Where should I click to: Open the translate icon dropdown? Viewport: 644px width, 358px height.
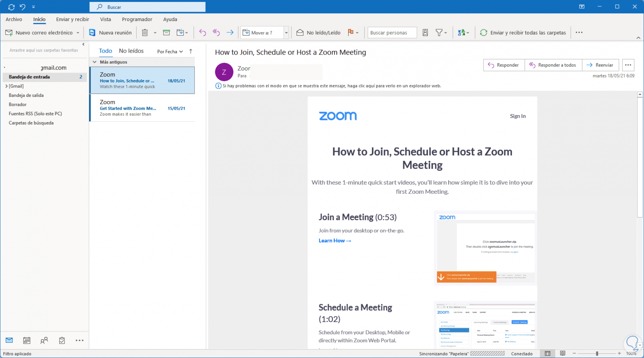(463, 33)
